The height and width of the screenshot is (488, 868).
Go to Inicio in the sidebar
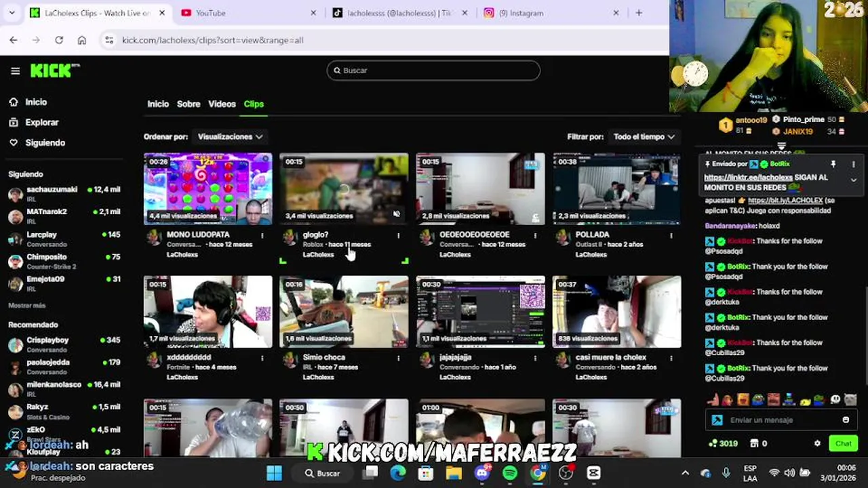click(36, 102)
